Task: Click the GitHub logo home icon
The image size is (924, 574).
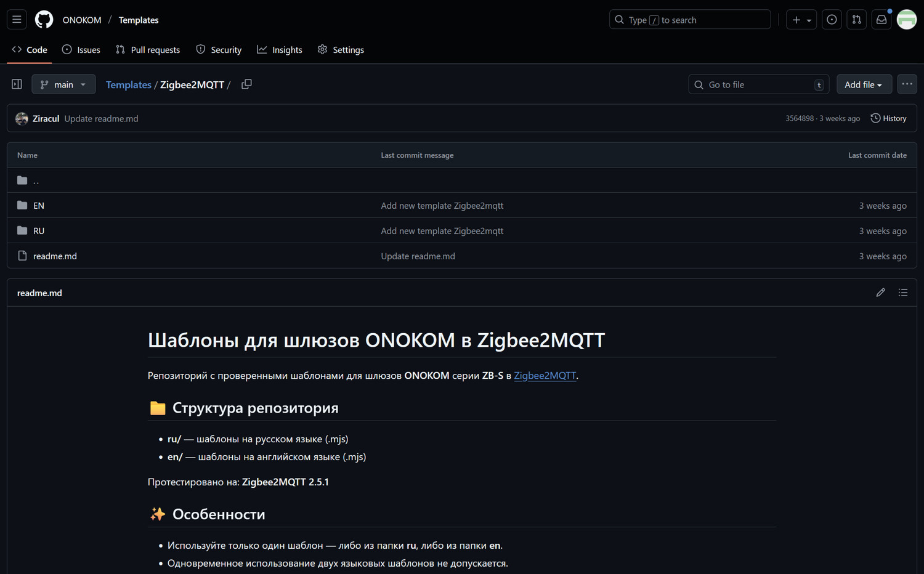Action: pos(44,20)
